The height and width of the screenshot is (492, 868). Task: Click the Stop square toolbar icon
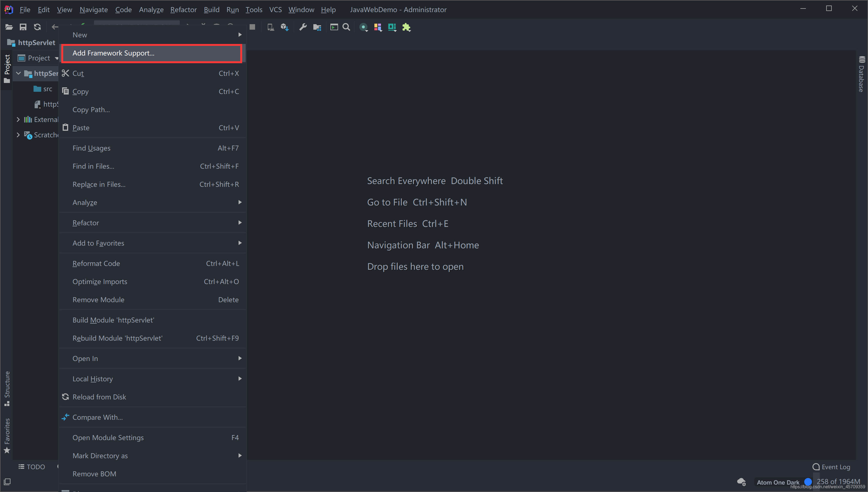click(252, 27)
